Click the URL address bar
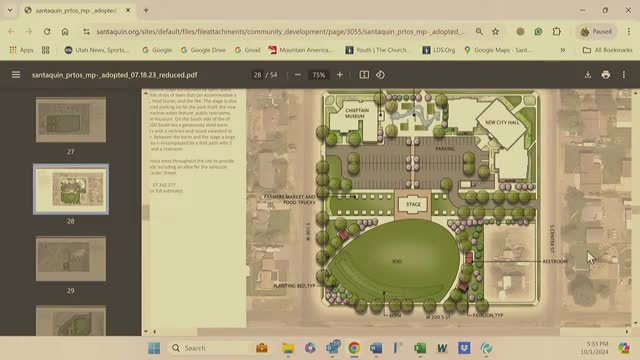Viewport: 640px width, 360px height. click(x=280, y=31)
